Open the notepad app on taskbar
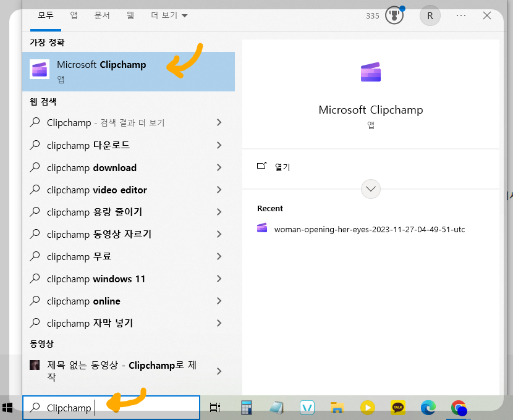Viewport: 513px width, 420px height. [x=277, y=408]
